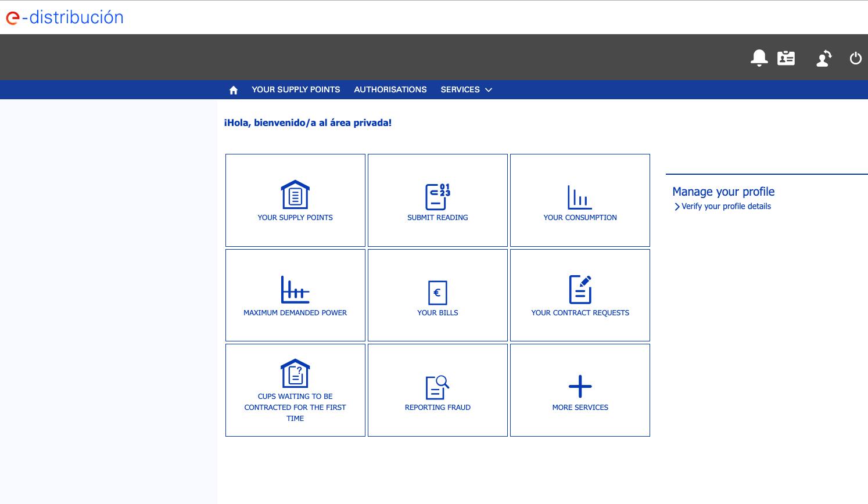Click the CUPS waiting house question icon
This screenshot has height=504, width=868.
coord(295,373)
